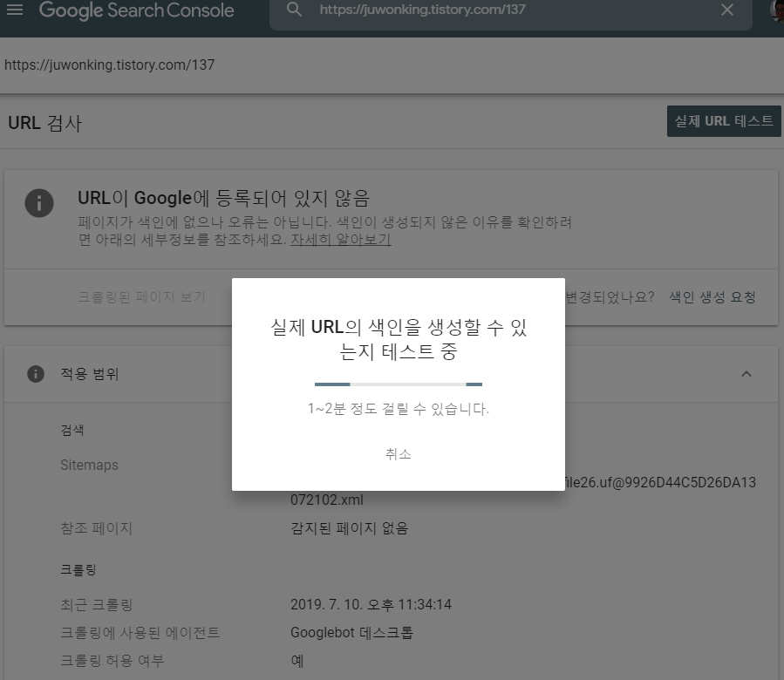
Task: Select the 크롤링에 사용된 에이전트 label
Action: pyautogui.click(x=140, y=633)
